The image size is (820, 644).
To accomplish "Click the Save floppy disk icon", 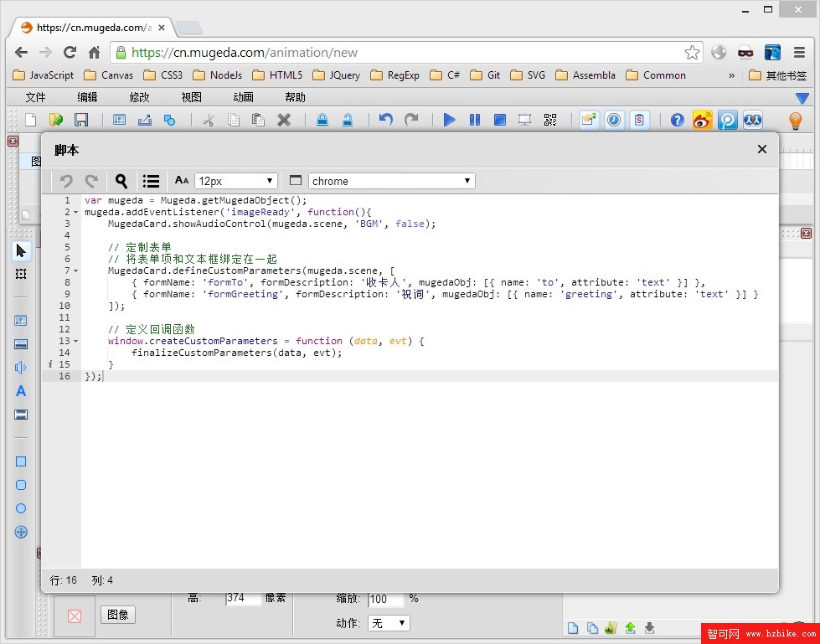I will 81,120.
